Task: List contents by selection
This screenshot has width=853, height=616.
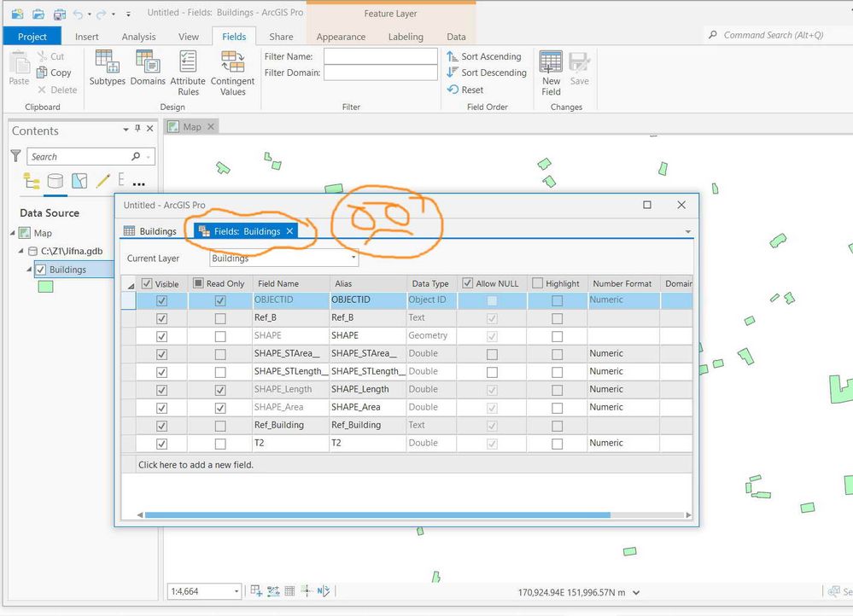Action: pos(79,181)
